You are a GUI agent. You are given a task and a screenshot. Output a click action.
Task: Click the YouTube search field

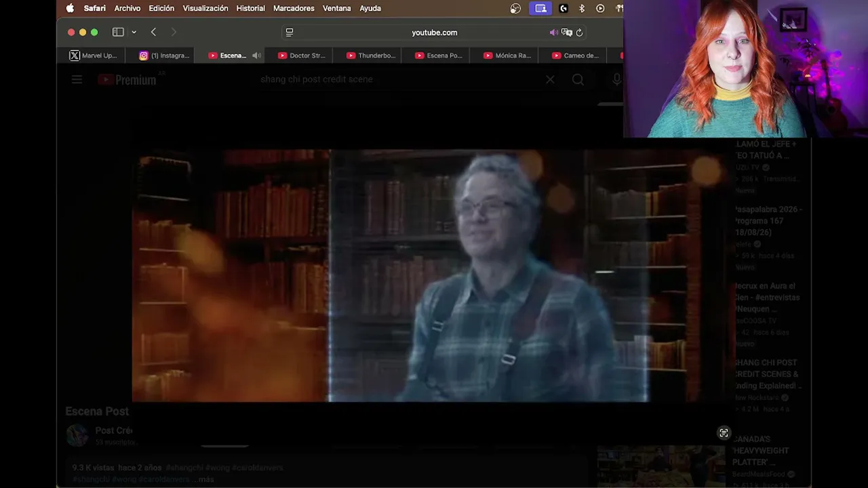pos(400,79)
